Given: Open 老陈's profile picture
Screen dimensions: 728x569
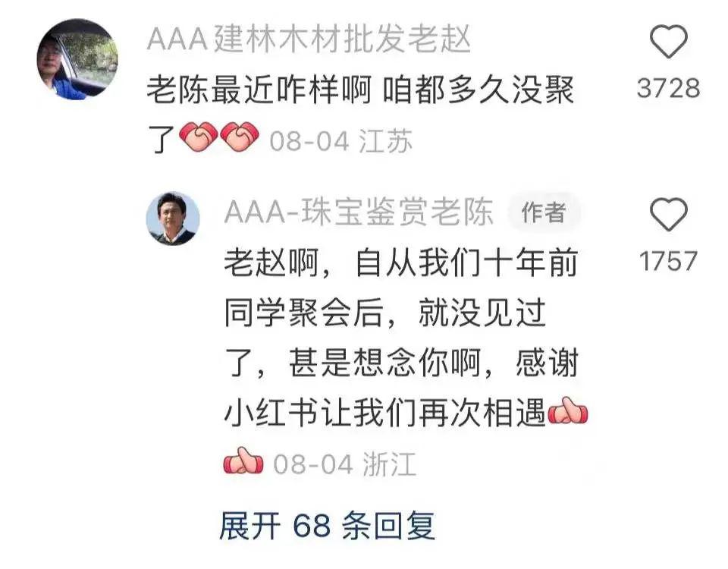Looking at the screenshot, I should [x=173, y=218].
